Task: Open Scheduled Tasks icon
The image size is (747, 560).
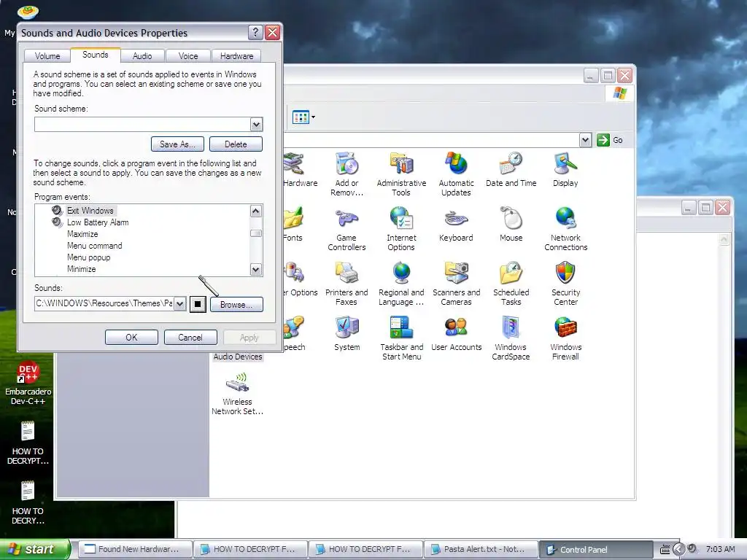Action: [511, 284]
